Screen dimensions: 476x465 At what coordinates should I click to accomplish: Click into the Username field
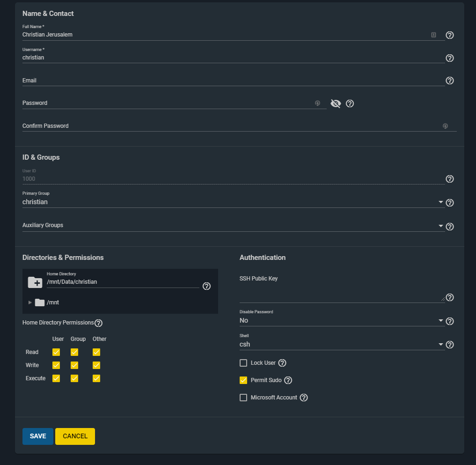coord(234,58)
